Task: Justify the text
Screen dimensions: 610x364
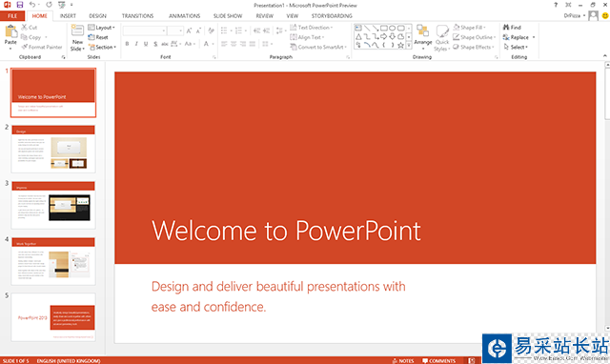Action: point(253,44)
